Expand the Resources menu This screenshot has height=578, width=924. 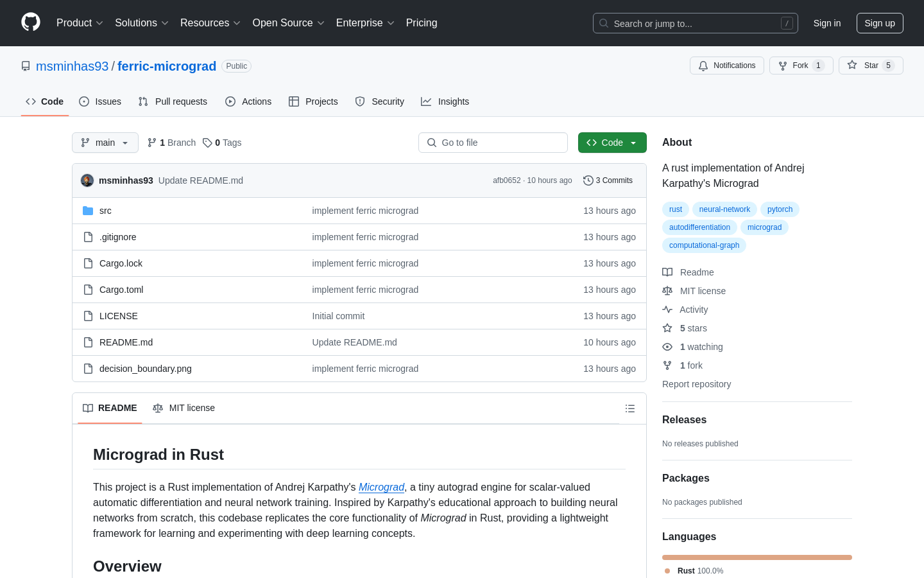click(x=210, y=23)
